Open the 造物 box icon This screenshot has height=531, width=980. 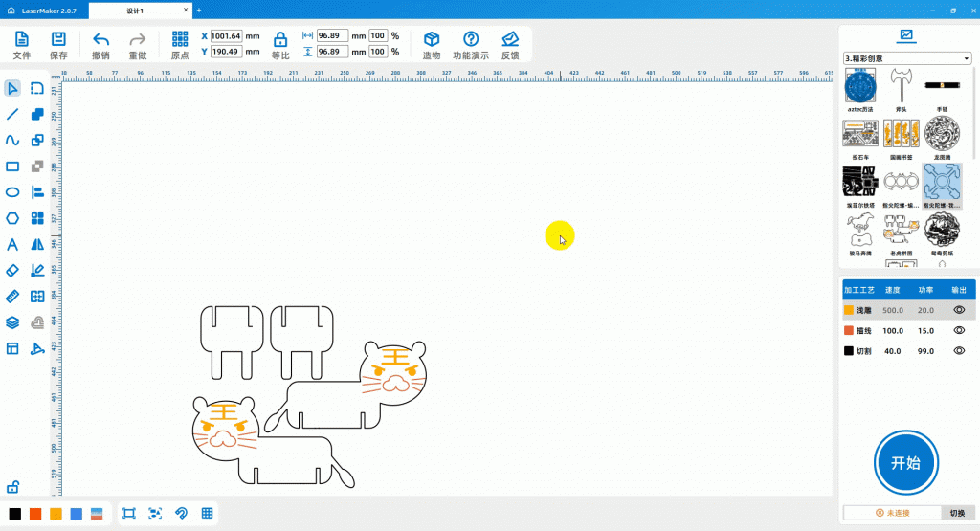point(432,39)
